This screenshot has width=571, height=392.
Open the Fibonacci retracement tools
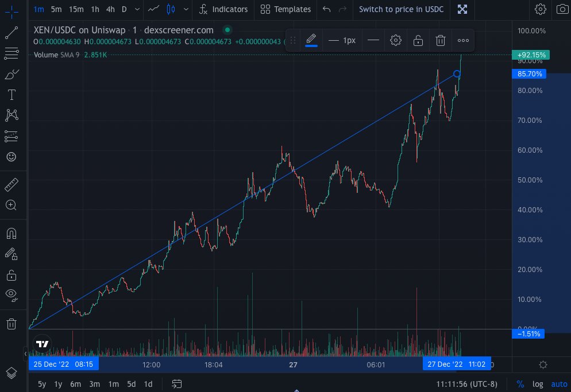[11, 53]
